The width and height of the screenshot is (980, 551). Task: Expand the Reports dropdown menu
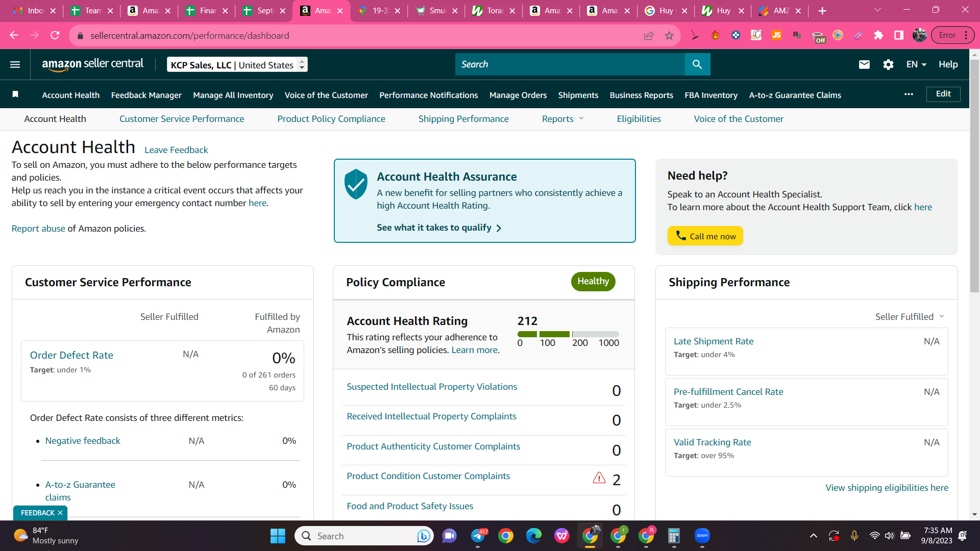[562, 119]
